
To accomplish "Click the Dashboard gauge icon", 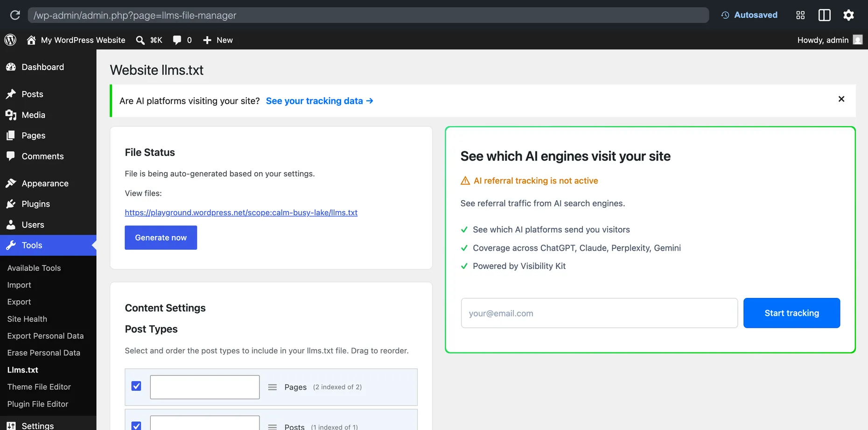I will pyautogui.click(x=11, y=67).
